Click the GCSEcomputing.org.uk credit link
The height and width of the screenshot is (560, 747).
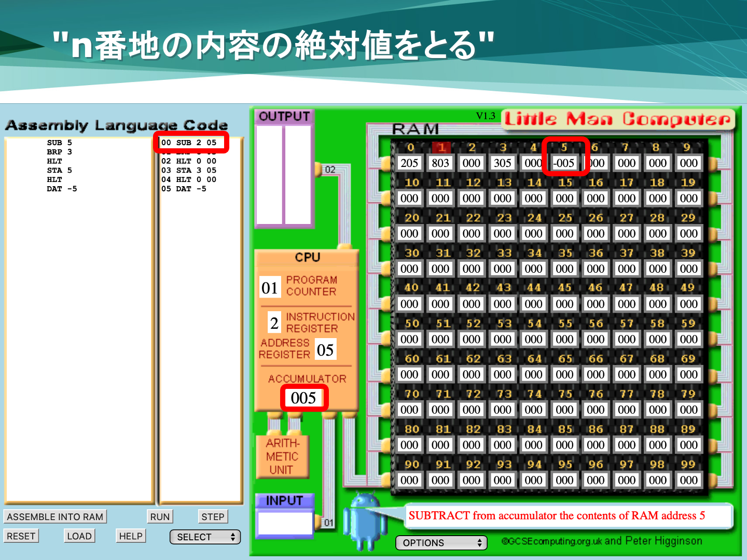(x=551, y=541)
